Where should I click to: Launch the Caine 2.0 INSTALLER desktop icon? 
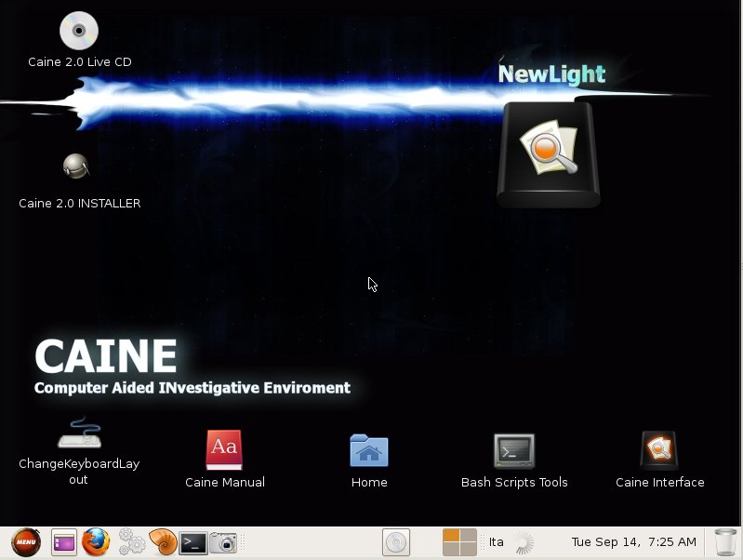(76, 167)
